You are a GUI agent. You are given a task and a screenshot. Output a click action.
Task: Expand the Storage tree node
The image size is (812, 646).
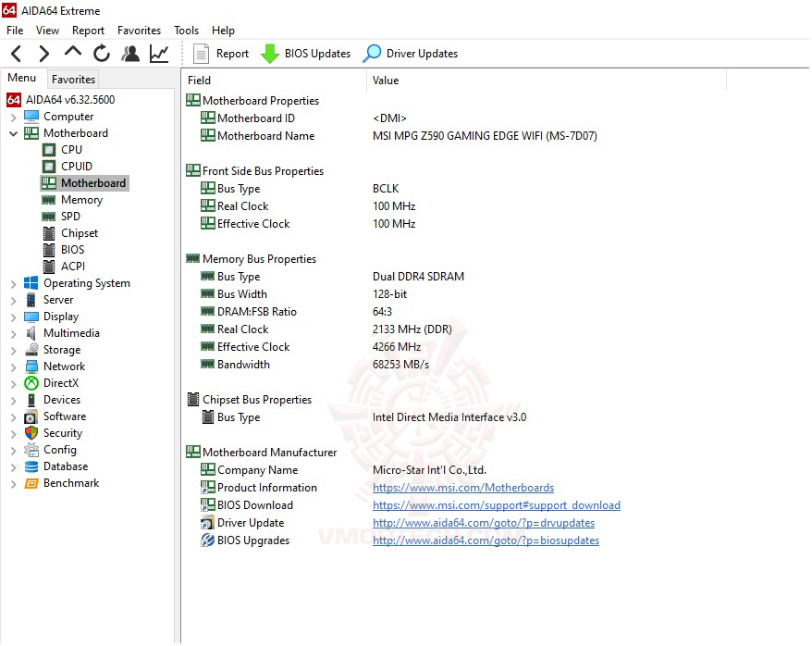[x=14, y=351]
